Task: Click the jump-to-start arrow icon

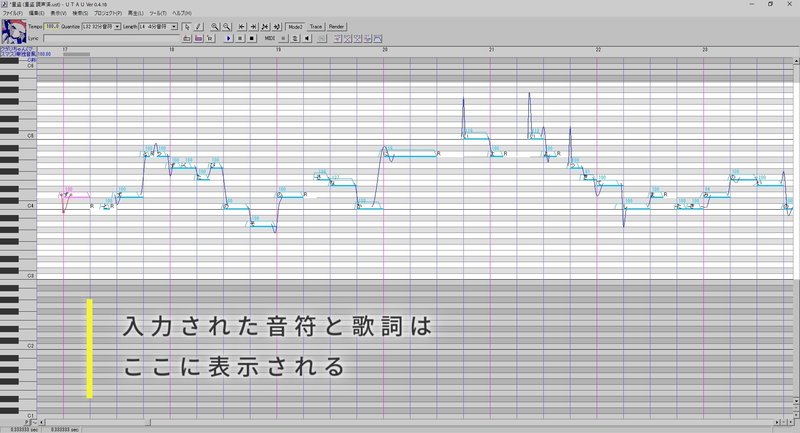Action: pyautogui.click(x=242, y=27)
